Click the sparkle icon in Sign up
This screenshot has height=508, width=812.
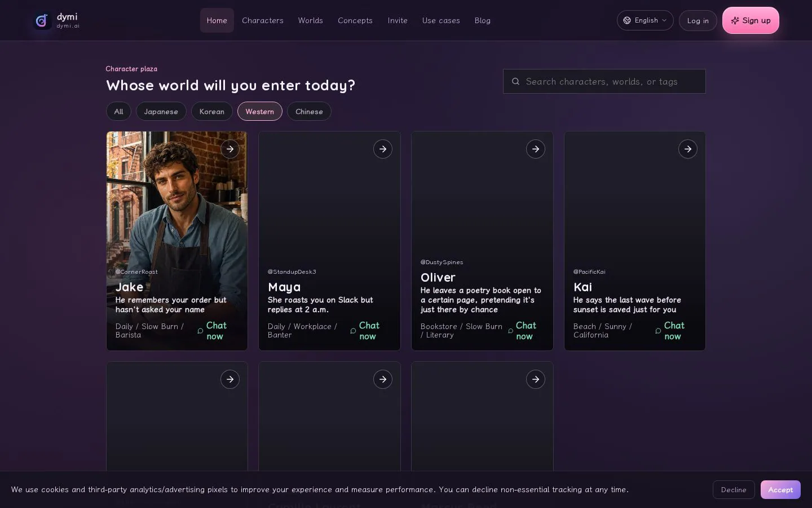(735, 20)
